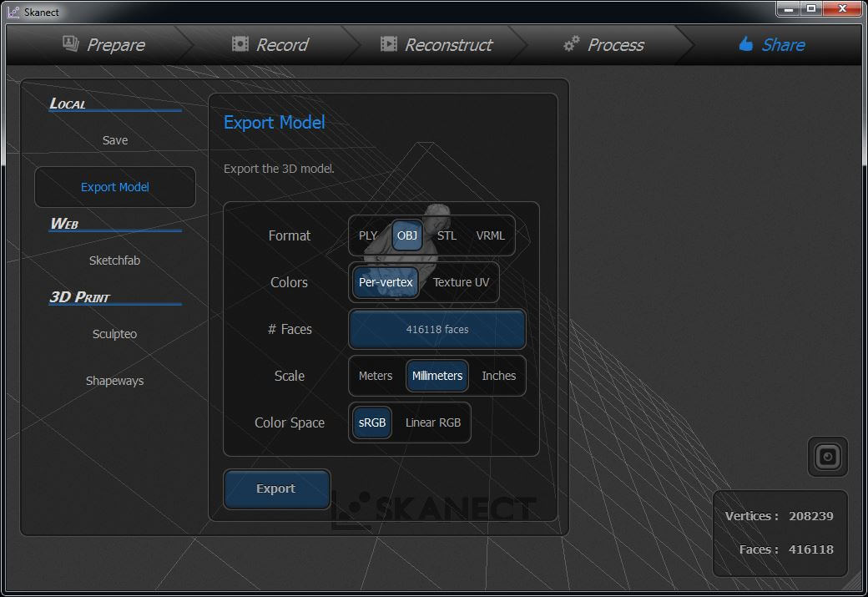This screenshot has width=868, height=597.
Task: Minimize the Skanect window
Action: [788, 9]
